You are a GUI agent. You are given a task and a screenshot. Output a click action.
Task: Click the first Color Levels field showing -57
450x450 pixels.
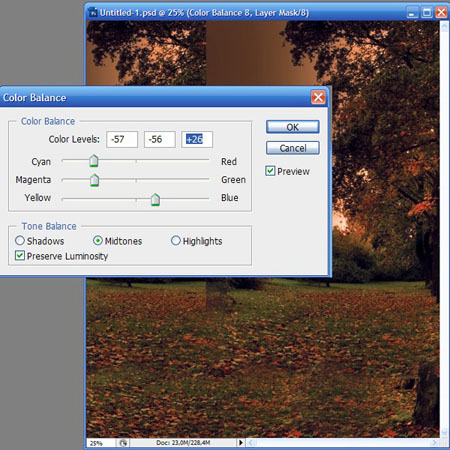click(122, 139)
